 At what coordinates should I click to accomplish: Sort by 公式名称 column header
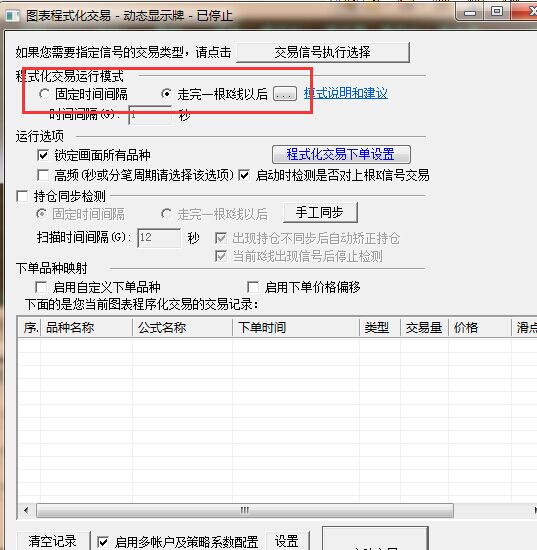(182, 328)
